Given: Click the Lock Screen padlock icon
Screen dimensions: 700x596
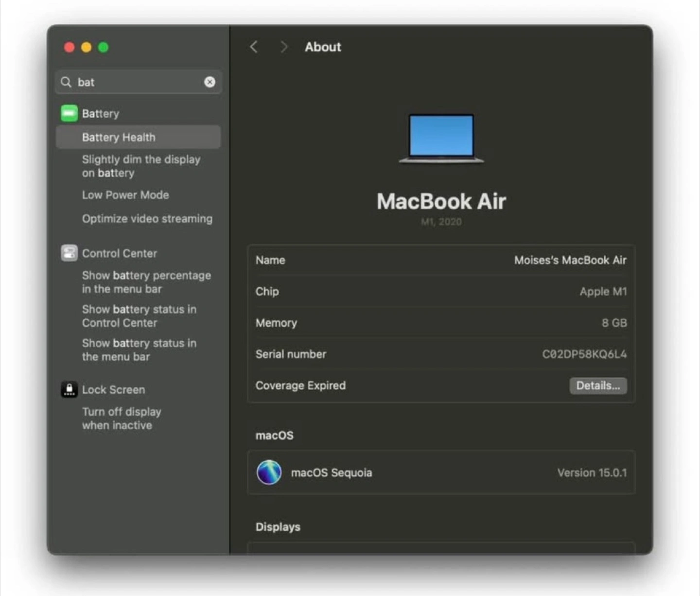Looking at the screenshot, I should pos(69,389).
